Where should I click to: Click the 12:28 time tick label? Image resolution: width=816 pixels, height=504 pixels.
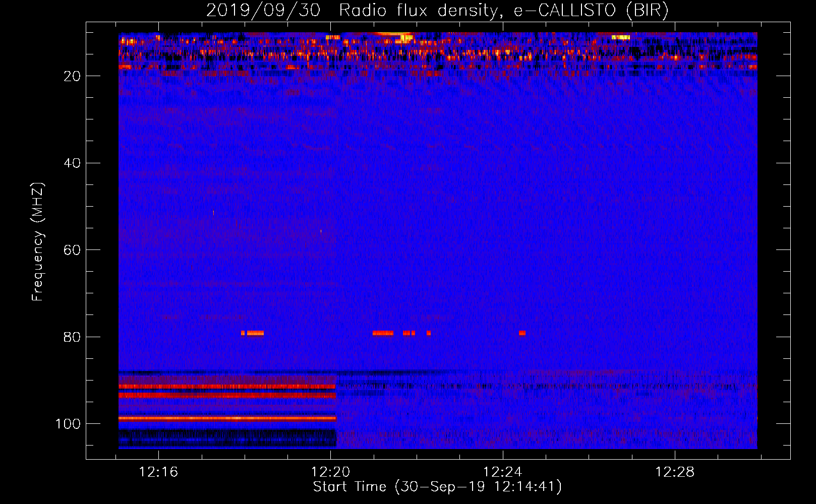click(x=674, y=472)
